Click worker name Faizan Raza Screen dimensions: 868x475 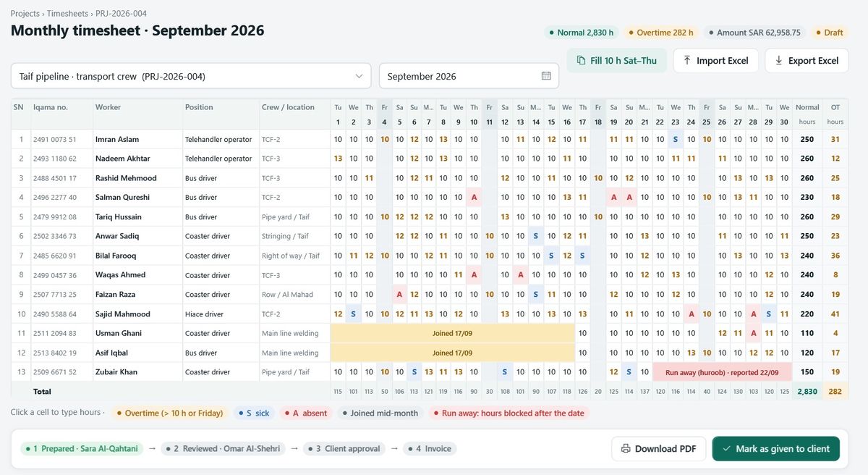pos(116,295)
